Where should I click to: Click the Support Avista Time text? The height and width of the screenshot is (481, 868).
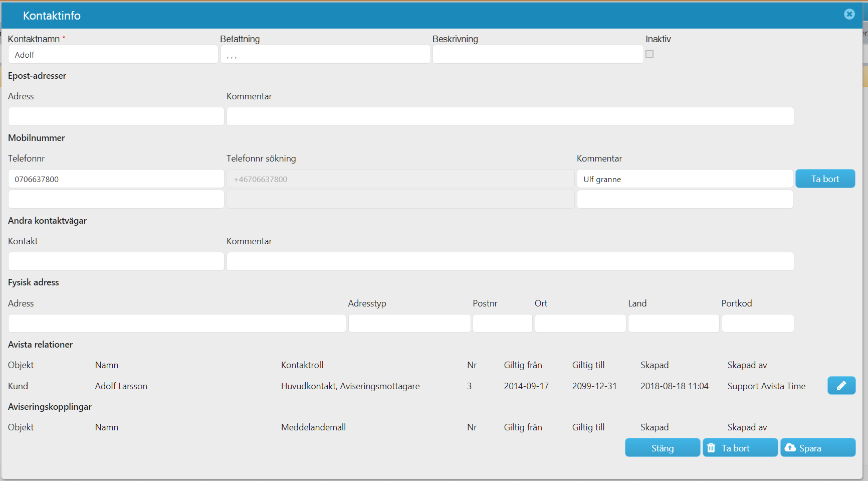click(x=767, y=386)
